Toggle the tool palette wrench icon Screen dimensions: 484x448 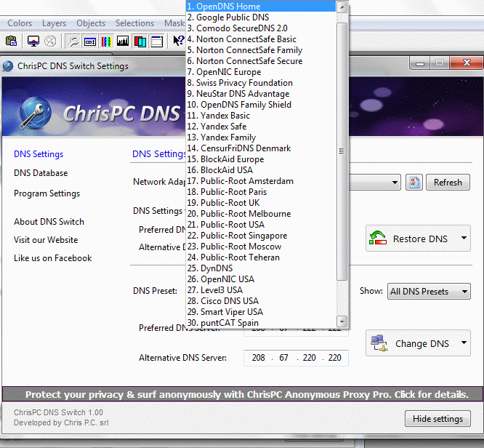point(73,41)
